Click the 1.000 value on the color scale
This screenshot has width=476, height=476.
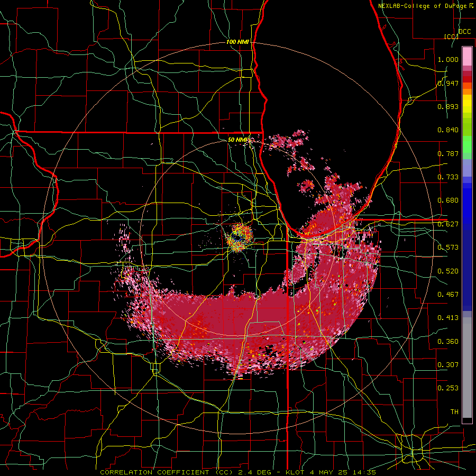coord(448,59)
